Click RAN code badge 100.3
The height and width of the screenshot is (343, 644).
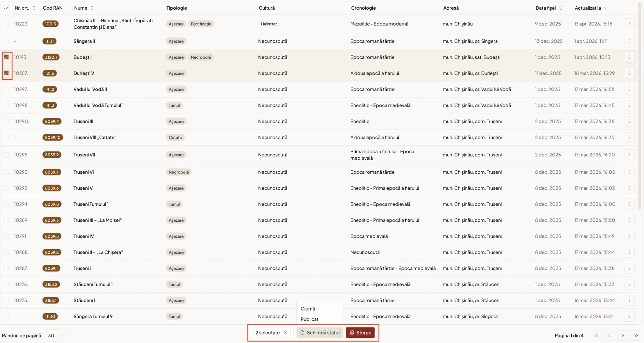coord(50,24)
